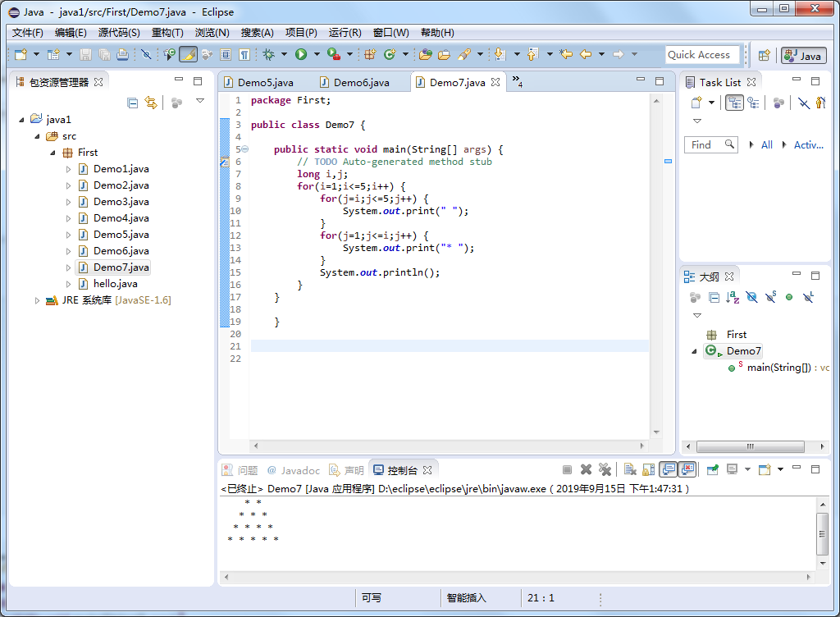Click the Quick Access search field
Viewport: 840px width, 617px height.
coord(702,55)
